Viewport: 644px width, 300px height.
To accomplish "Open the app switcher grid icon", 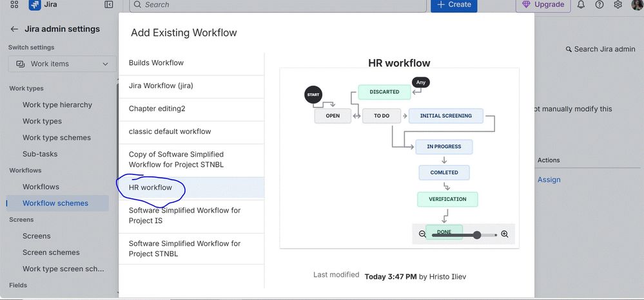I will [x=14, y=5].
